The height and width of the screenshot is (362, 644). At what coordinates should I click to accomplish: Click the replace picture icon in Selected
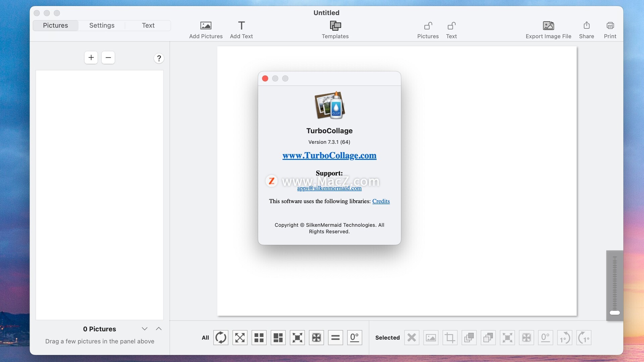pos(431,338)
